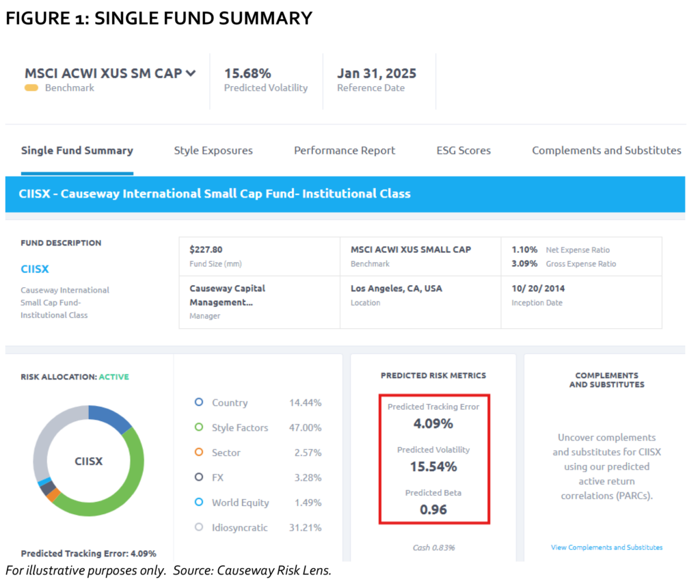The height and width of the screenshot is (588, 700).
Task: Click the Jan 31, 2025 reference date
Action: click(376, 73)
